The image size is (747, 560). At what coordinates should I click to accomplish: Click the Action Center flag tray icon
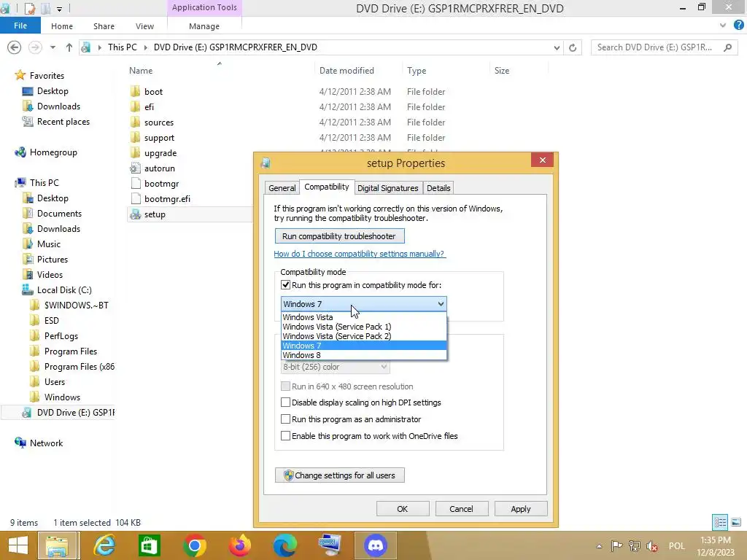[x=616, y=545]
